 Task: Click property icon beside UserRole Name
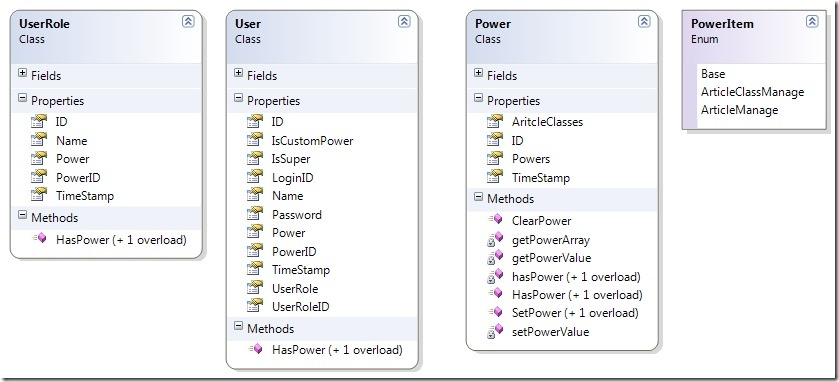[x=39, y=140]
